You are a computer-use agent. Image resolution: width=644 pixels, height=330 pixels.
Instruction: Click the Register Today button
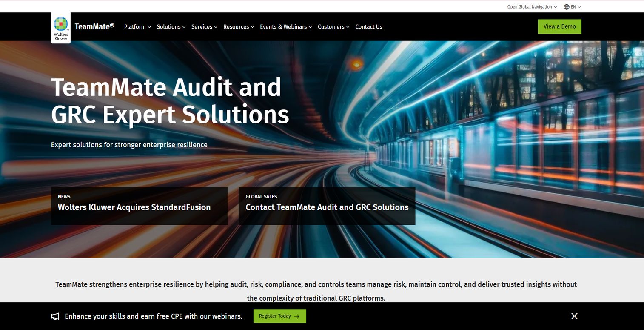tap(279, 316)
